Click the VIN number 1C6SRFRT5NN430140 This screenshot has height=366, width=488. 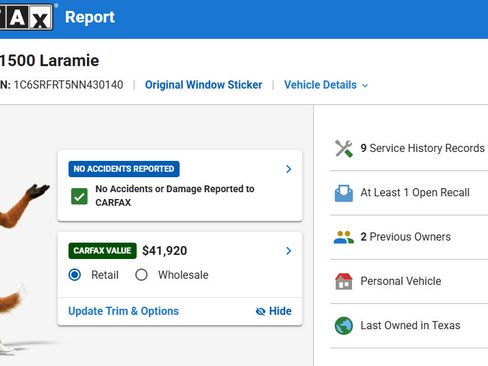[x=68, y=85]
